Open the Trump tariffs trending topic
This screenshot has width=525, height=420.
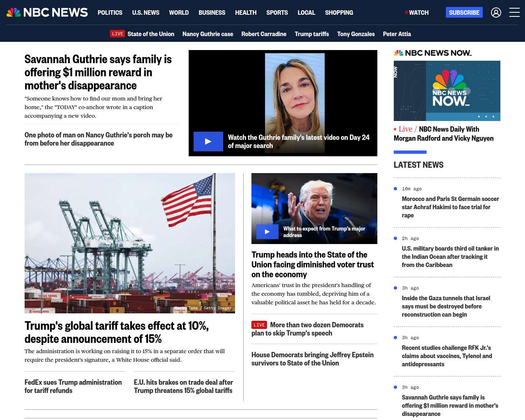tap(311, 34)
